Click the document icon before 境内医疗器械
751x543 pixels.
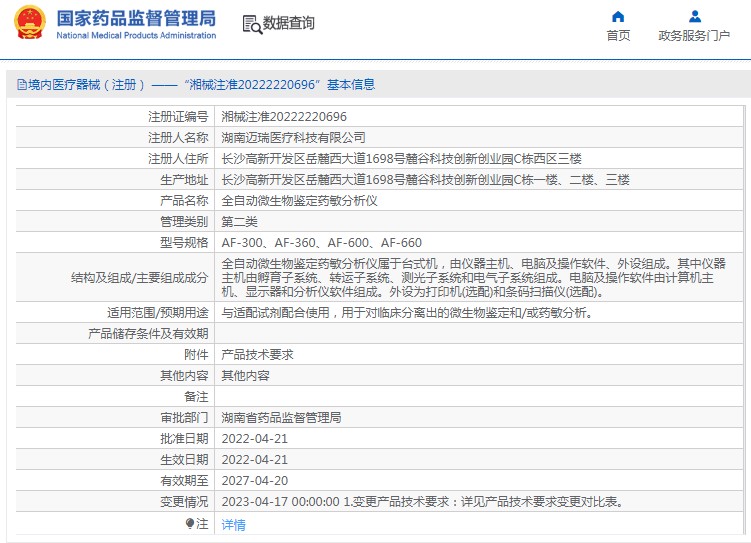pyautogui.click(x=22, y=85)
